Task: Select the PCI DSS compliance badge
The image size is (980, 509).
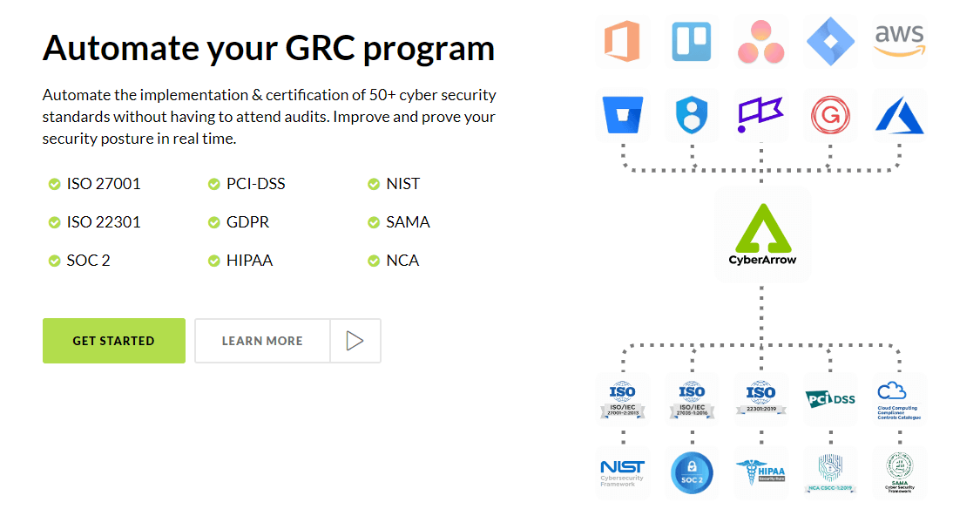Action: (x=830, y=398)
